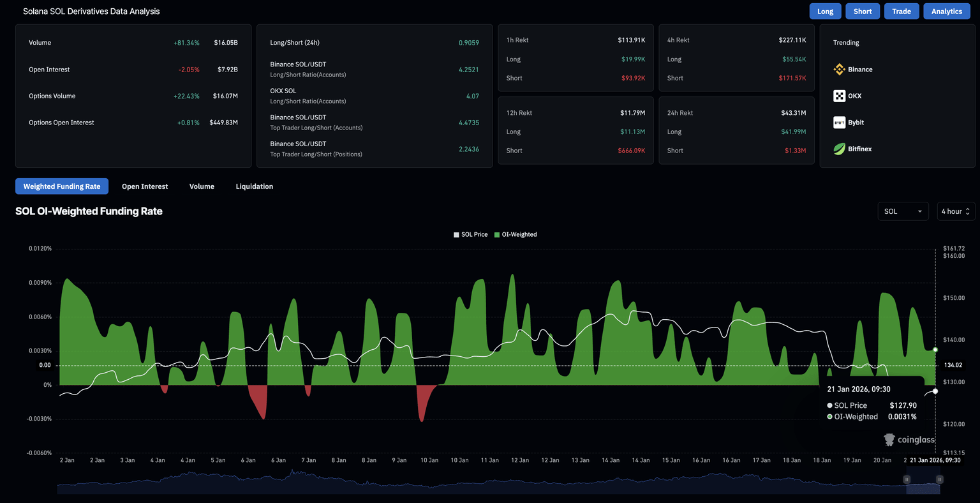Click the Short button
Image resolution: width=980 pixels, height=503 pixels.
(863, 11)
